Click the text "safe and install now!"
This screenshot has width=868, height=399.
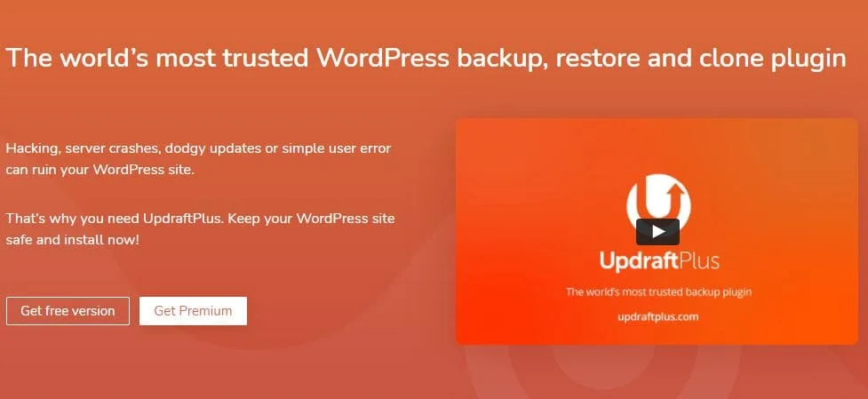point(73,240)
